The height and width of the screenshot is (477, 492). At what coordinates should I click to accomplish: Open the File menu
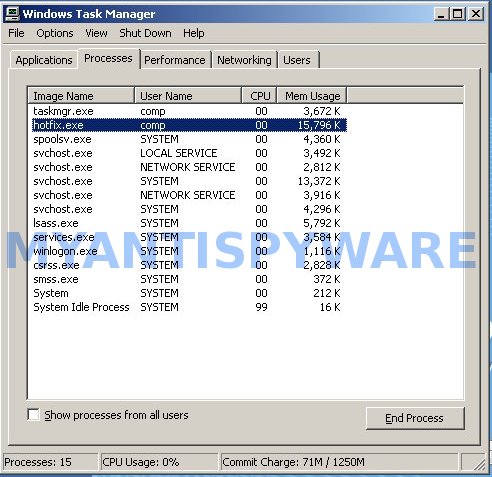pos(16,33)
